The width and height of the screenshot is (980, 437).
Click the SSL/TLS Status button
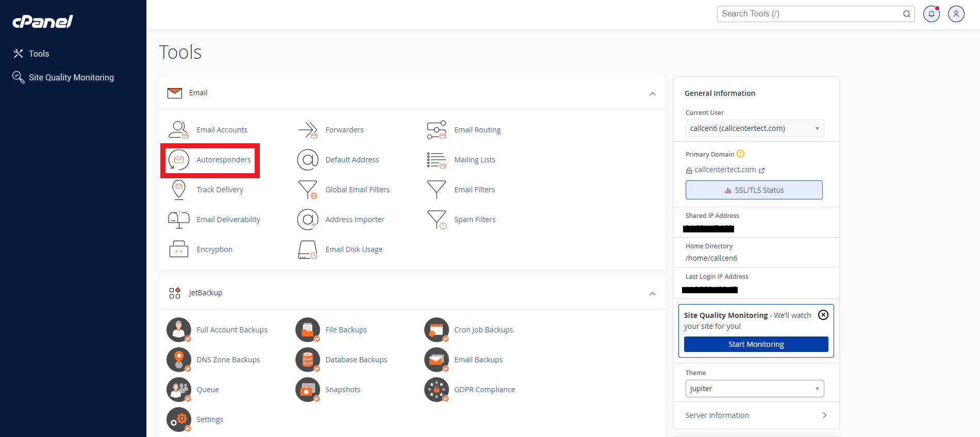[754, 190]
